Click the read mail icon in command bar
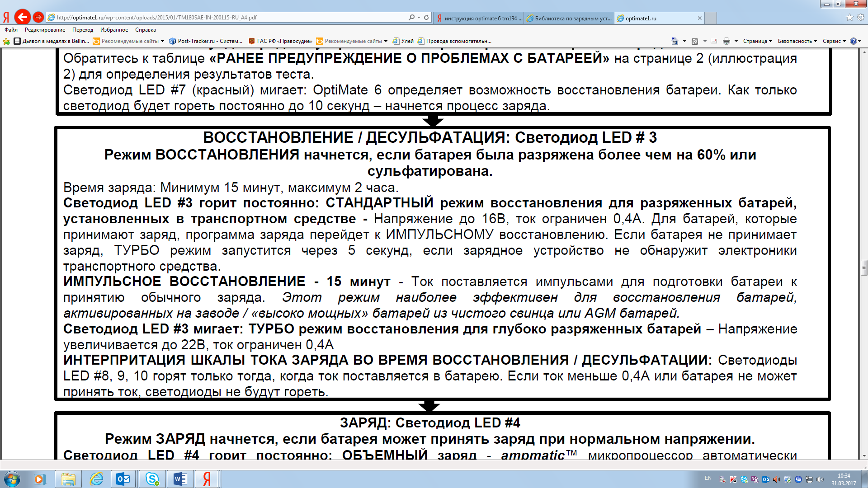The image size is (868, 488). (714, 41)
